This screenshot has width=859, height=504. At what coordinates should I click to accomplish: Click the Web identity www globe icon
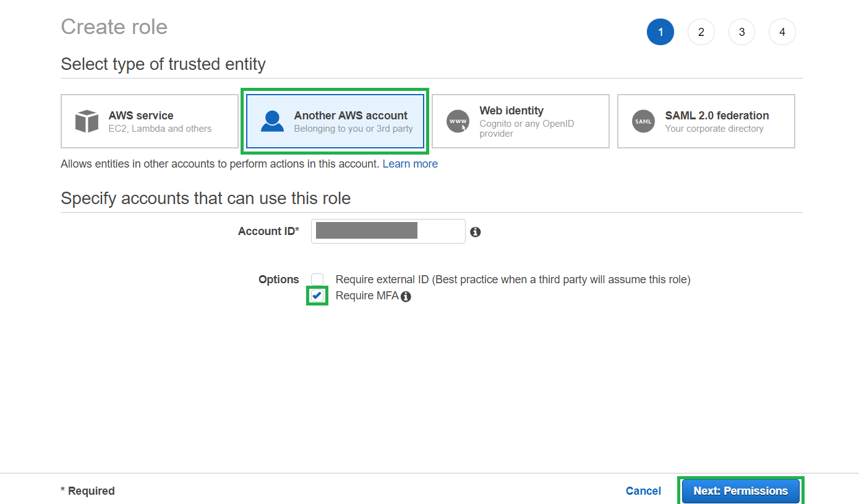458,121
